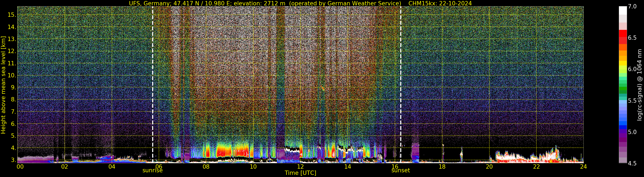Click the "16" time tick label

(395, 166)
